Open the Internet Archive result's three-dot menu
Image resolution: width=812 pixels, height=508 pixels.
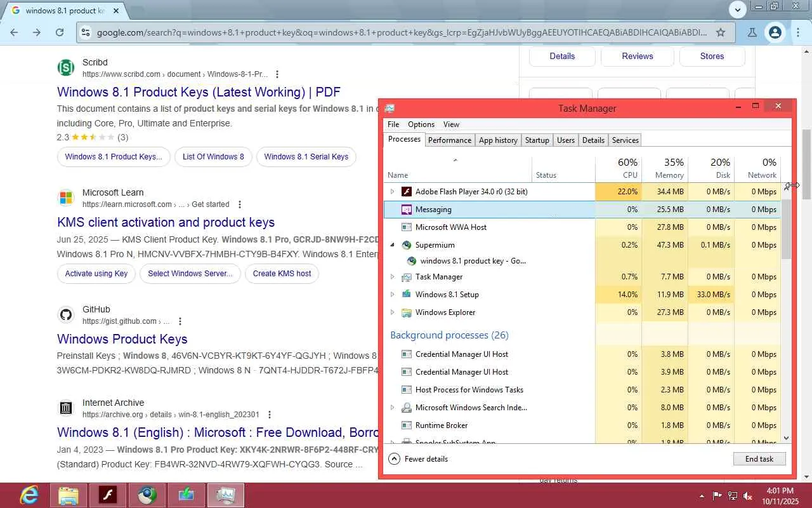[270, 415]
